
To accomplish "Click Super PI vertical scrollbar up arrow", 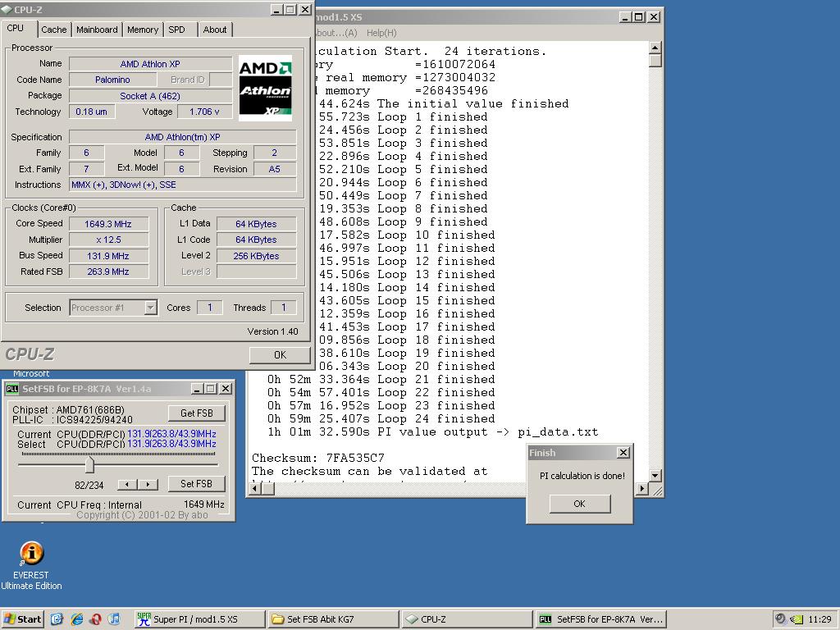I will (655, 48).
